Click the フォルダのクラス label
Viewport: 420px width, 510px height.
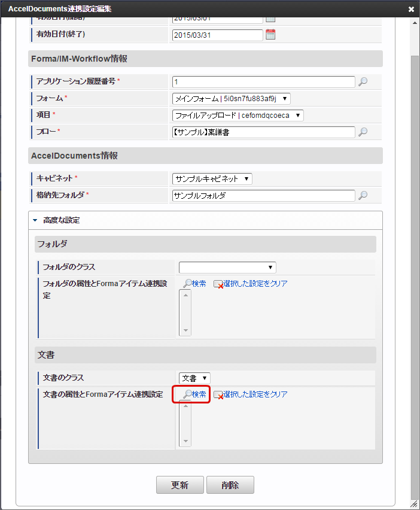[x=69, y=267]
